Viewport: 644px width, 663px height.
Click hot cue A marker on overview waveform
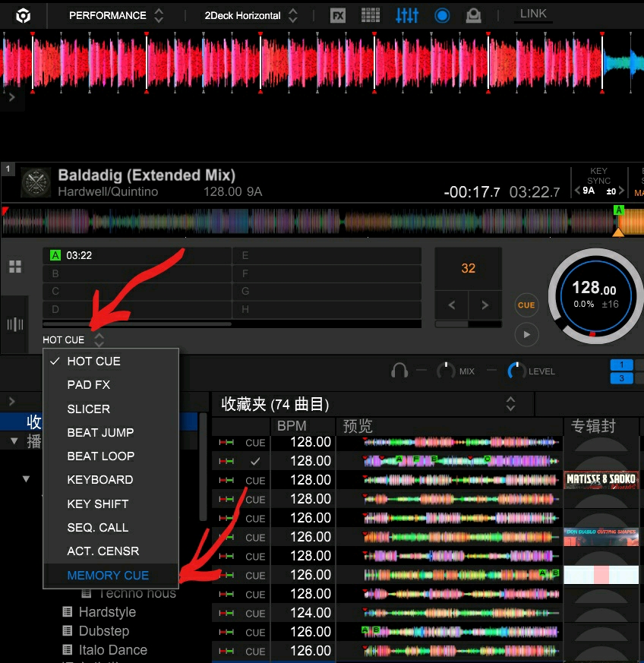coord(619,210)
